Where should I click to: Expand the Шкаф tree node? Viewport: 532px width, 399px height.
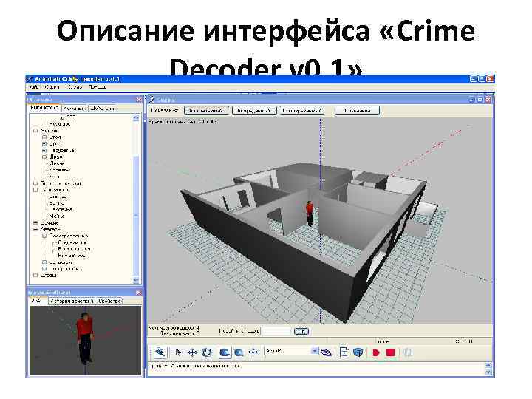coord(44,157)
